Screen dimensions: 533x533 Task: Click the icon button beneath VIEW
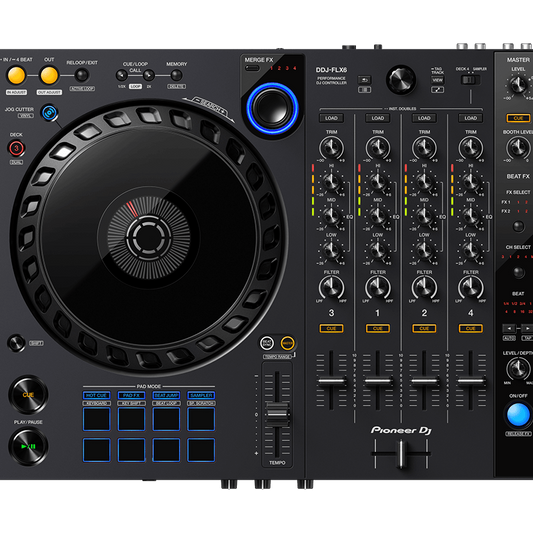click(x=437, y=90)
